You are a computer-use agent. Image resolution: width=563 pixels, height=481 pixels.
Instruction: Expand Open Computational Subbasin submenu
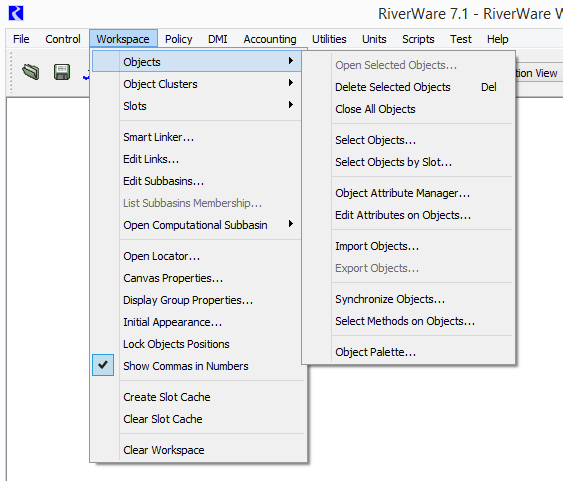196,225
